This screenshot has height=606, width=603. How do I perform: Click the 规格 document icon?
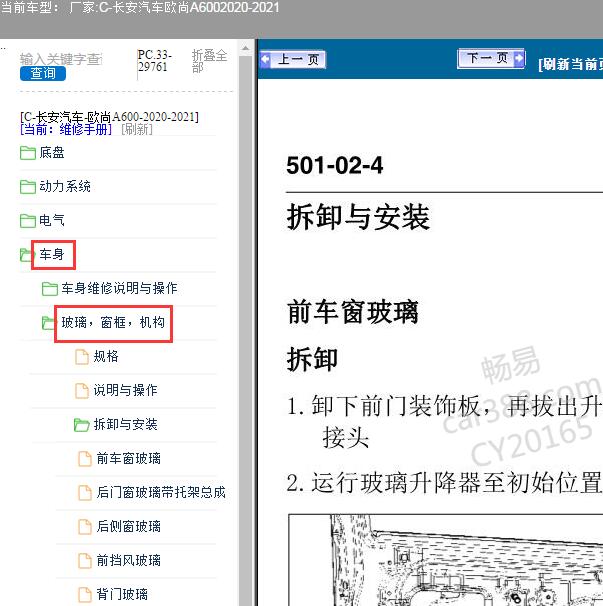click(x=82, y=356)
